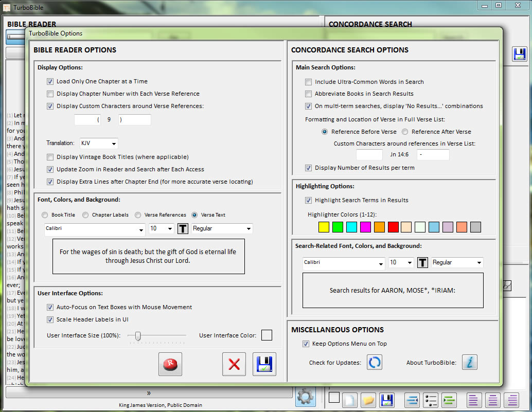Click the align left icon in bottom toolbar

[474, 401]
